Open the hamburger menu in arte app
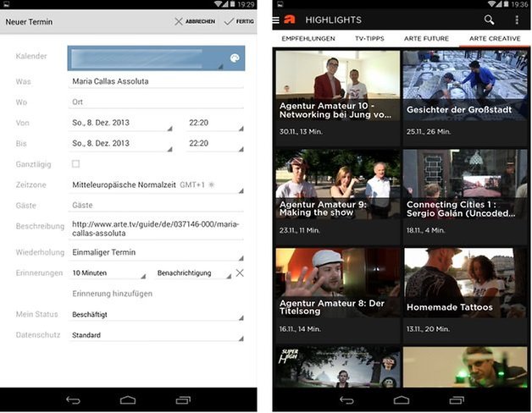This screenshot has width=532, height=413. (276, 20)
